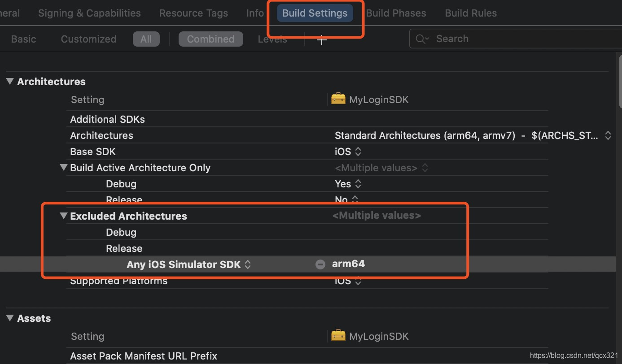Select the Architectures setting row
This screenshot has width=622, height=364.
coord(307,135)
